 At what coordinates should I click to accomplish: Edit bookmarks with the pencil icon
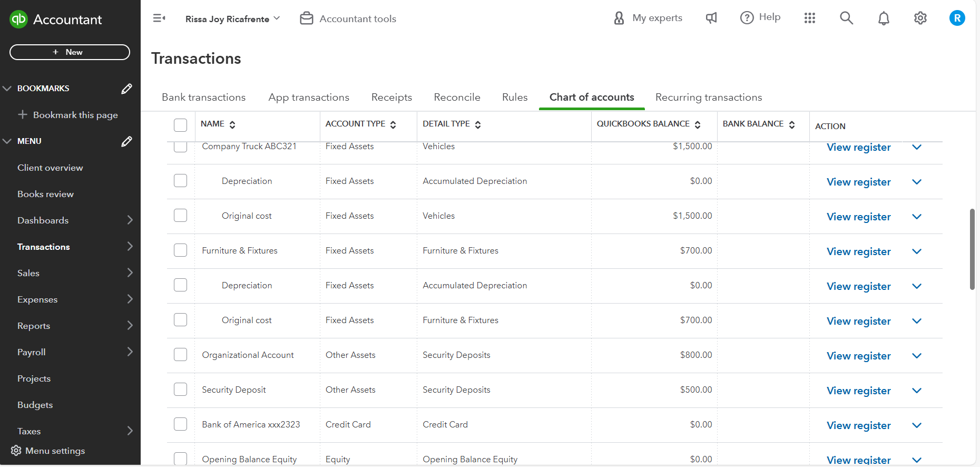126,89
